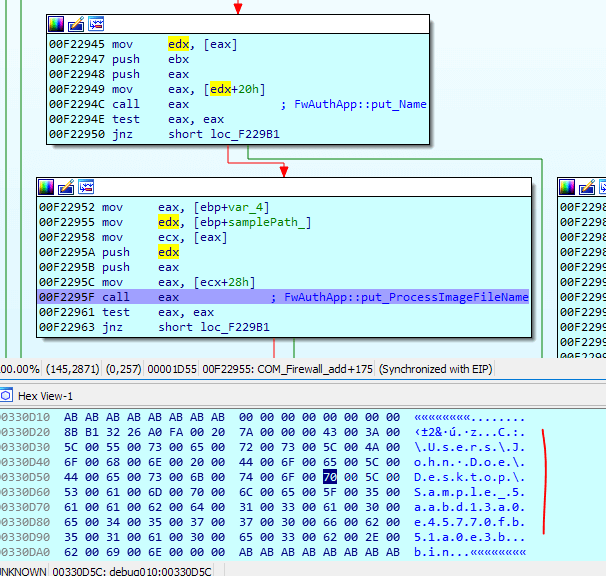This screenshot has width=606, height=576.
Task: Select push edx at 00F2295A
Action: click(109, 252)
